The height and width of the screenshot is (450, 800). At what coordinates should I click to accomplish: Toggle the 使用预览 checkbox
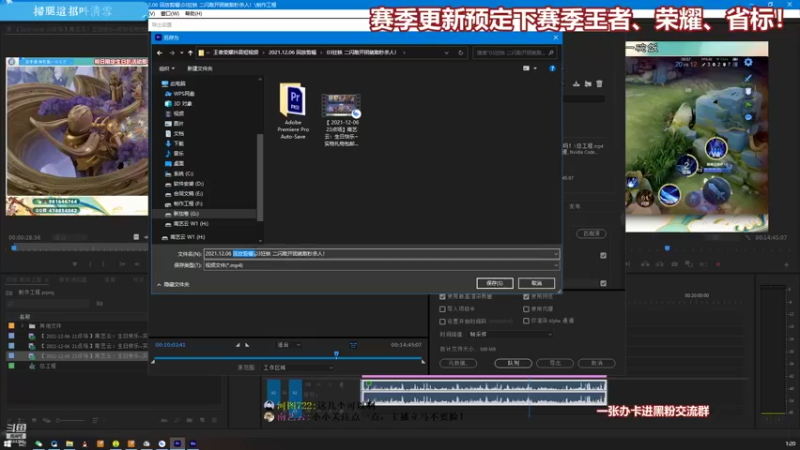526,296
